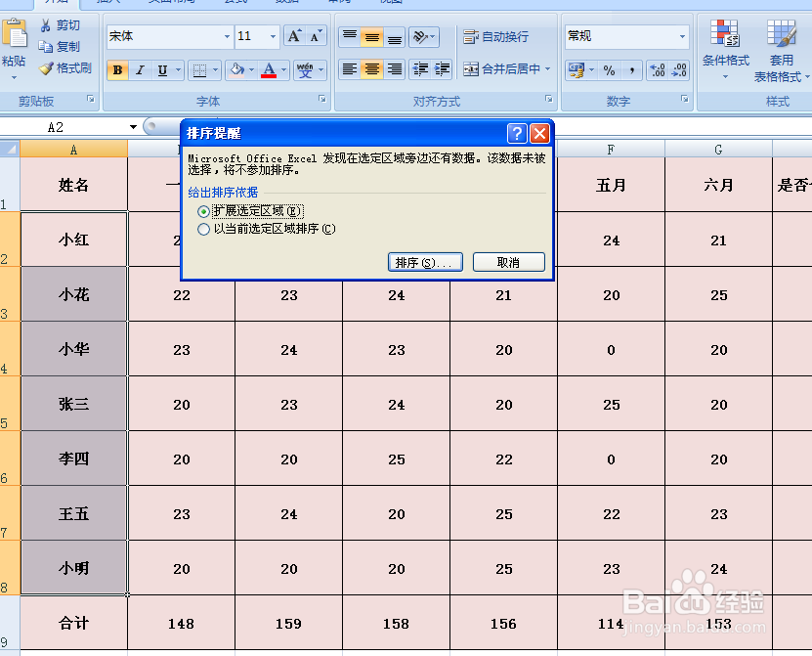Toggle middle vertical alignment
The image size is (812, 656).
click(372, 36)
